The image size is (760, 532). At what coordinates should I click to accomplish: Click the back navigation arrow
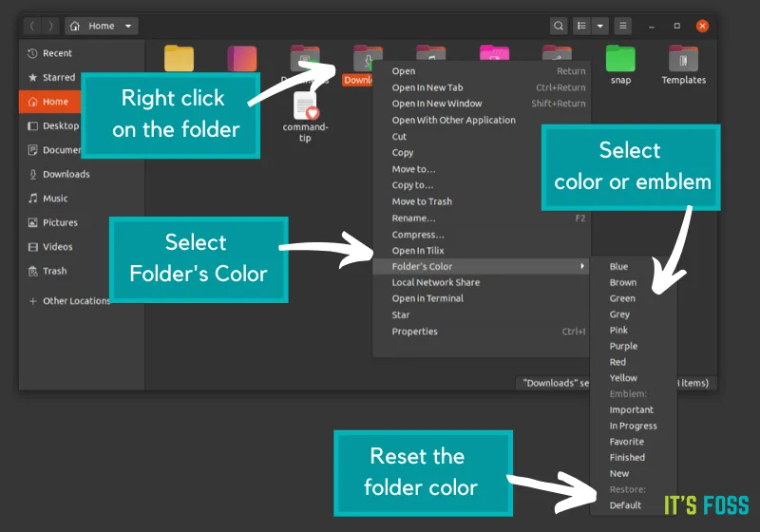33,26
